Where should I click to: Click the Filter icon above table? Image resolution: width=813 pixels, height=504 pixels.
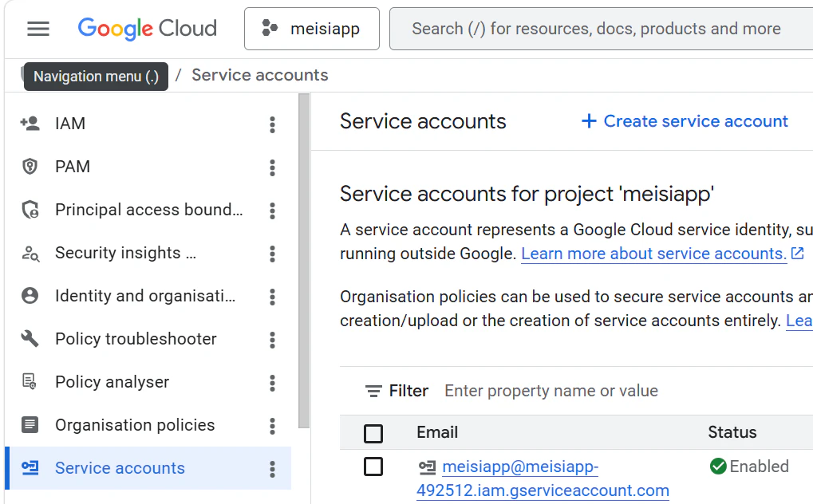tap(373, 391)
